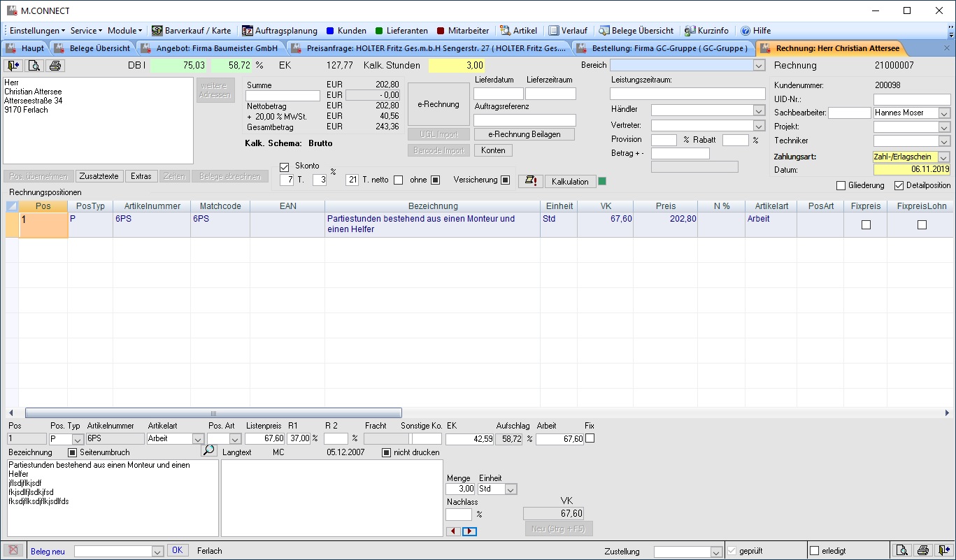The height and width of the screenshot is (560, 956).
Task: Click the printer icon below the tabs
Action: click(55, 66)
